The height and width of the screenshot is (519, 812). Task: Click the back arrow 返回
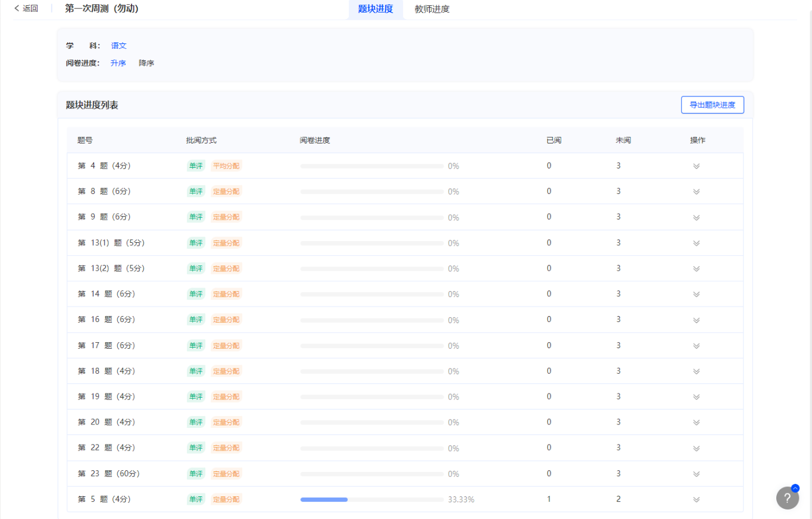pyautogui.click(x=26, y=8)
